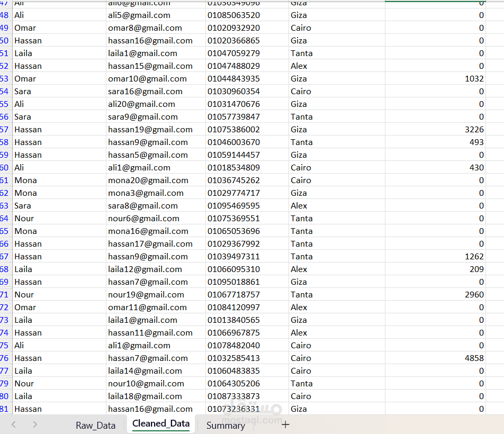
Task: Select the Laila name cell in row 51
Action: (x=59, y=53)
